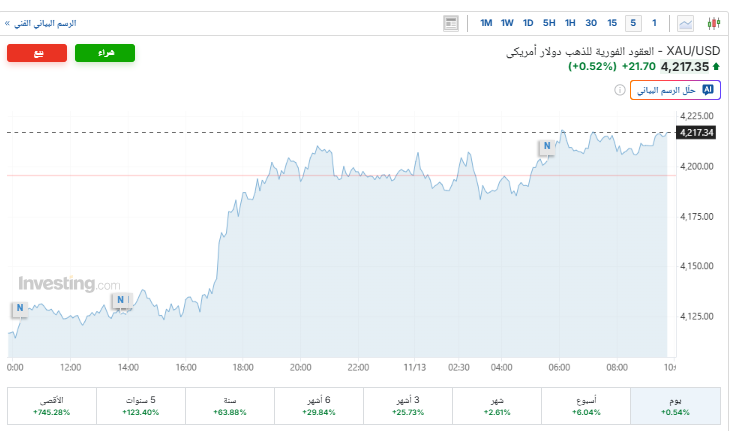The width and height of the screenshot is (734, 431).
Task: Switch to candlestick chart type icon
Action: click(x=713, y=23)
